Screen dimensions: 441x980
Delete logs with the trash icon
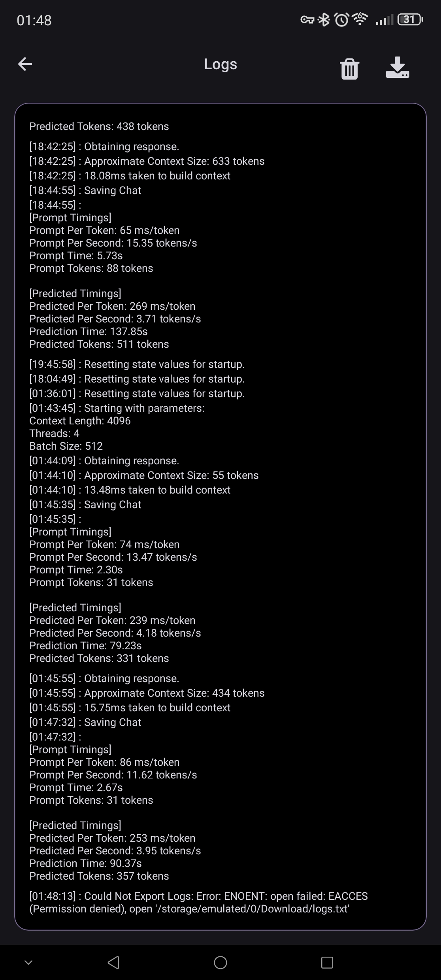349,69
